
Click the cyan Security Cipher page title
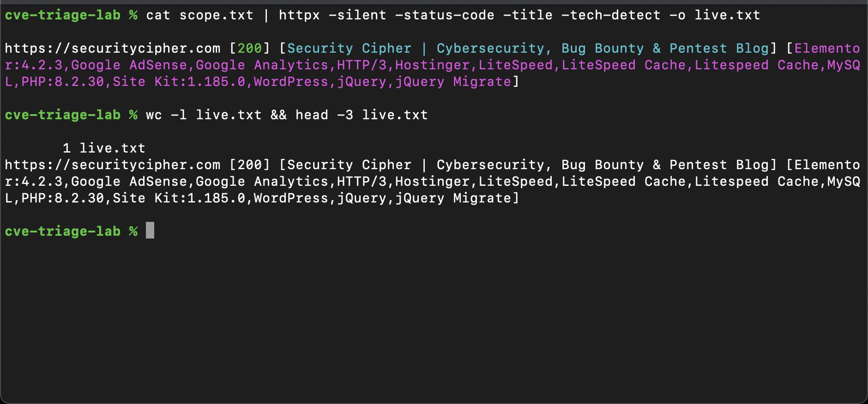[x=528, y=49]
